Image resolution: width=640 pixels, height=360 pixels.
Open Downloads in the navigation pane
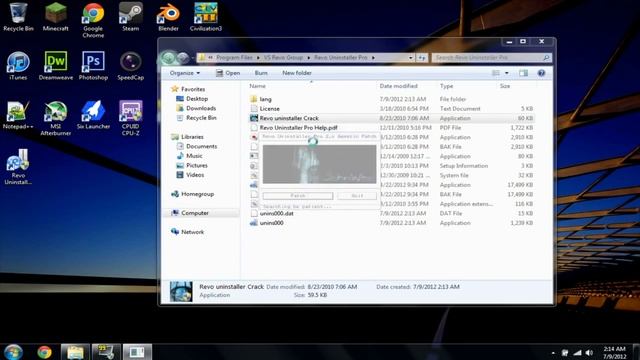[x=201, y=108]
